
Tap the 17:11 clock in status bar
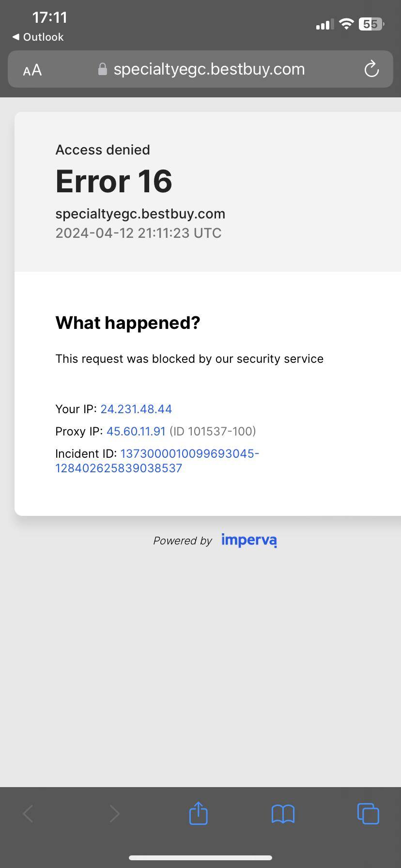click(x=49, y=18)
